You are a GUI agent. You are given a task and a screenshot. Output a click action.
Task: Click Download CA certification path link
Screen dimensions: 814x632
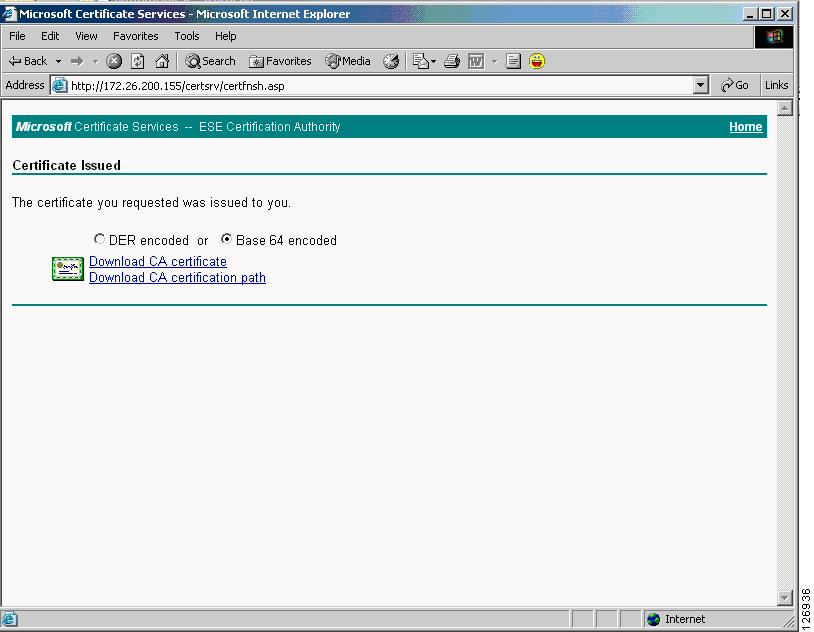(x=177, y=277)
